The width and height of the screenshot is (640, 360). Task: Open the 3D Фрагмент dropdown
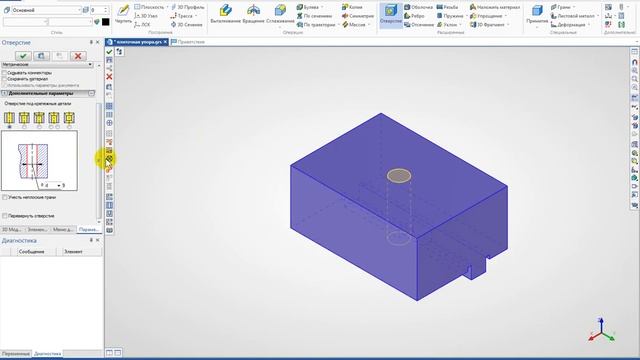click(508, 25)
